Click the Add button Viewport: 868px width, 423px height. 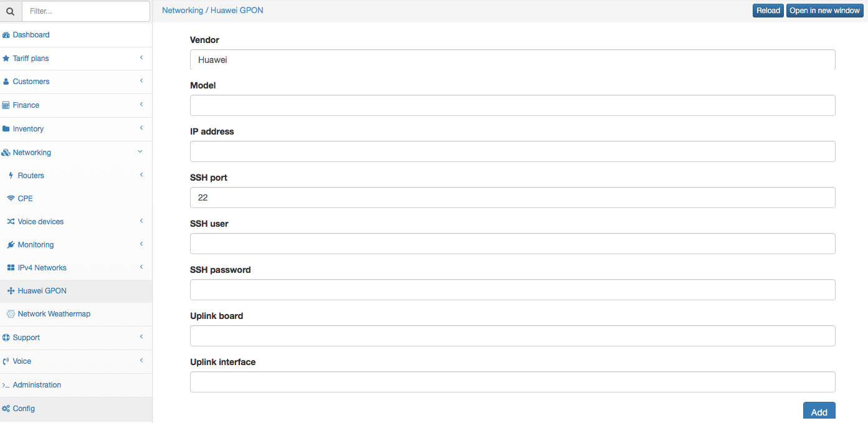point(819,412)
